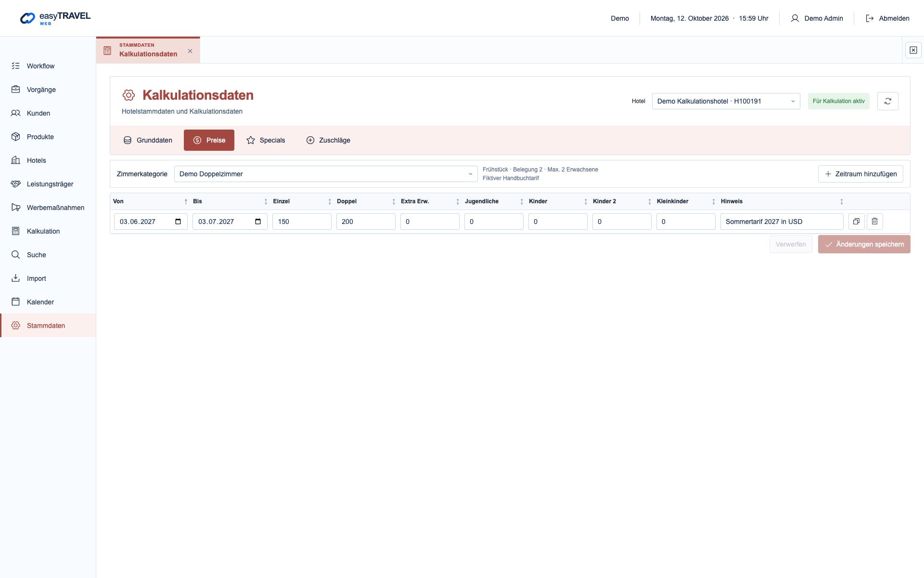Switch to the Grunddaten tab
This screenshot has height=578, width=924.
(x=148, y=140)
